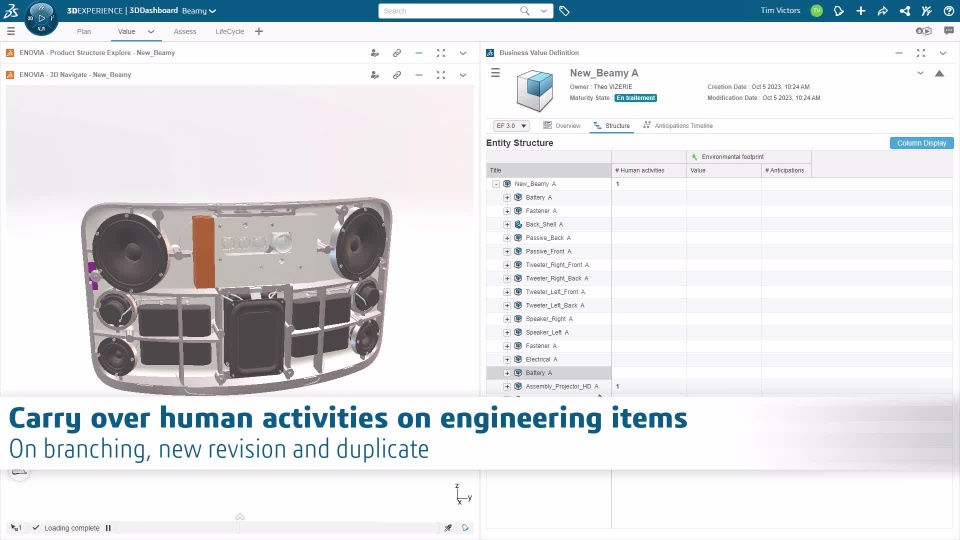The image size is (960, 540).
Task: Maximize the Product Structure Explore widget
Action: (441, 53)
